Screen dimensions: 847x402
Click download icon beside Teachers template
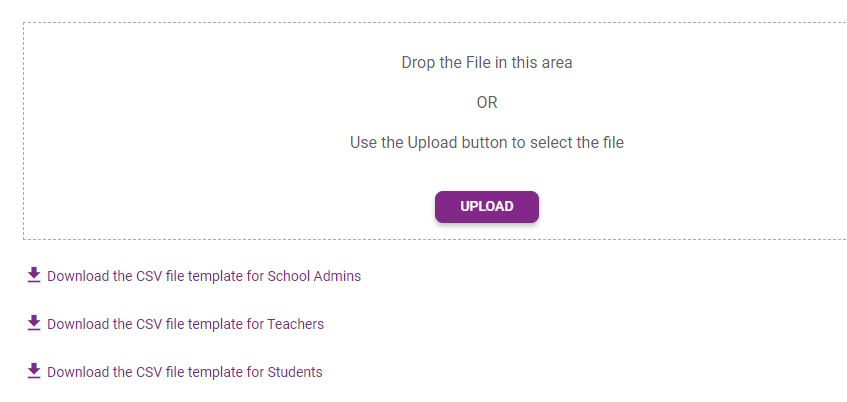34,323
